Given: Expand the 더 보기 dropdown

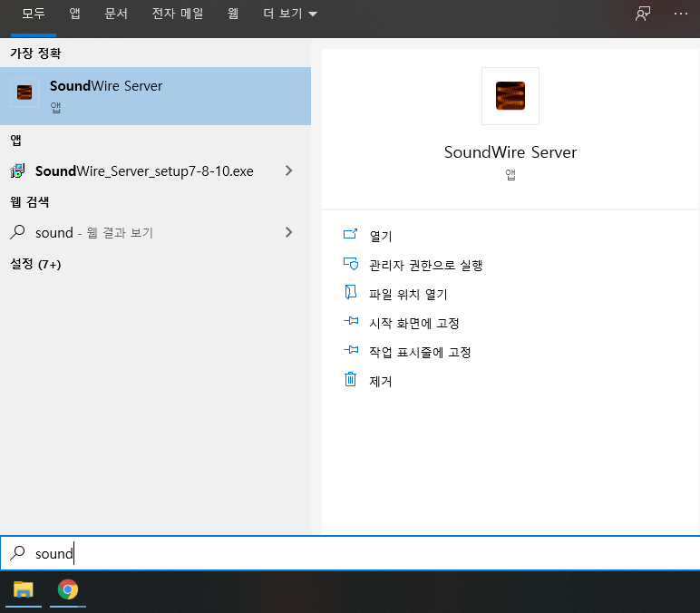Looking at the screenshot, I should (x=290, y=14).
